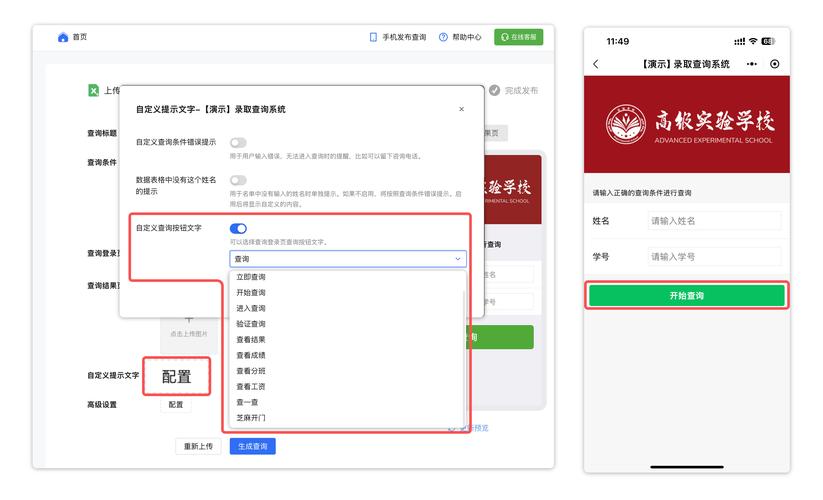Click the green 在线客服 button
This screenshot has height=500, width=823.
(518, 37)
